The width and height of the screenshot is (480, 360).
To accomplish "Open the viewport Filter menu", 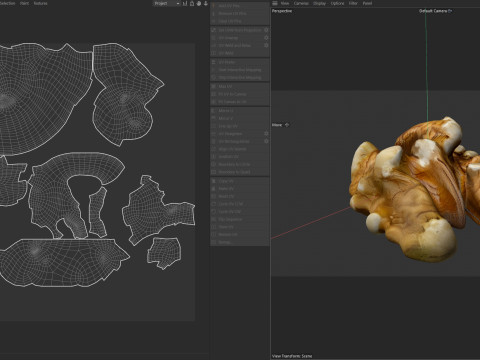I will [353, 3].
